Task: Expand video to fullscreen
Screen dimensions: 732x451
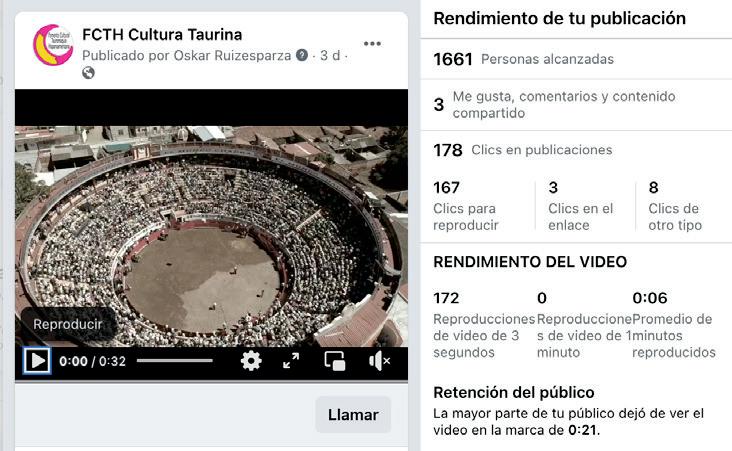Action: click(x=291, y=361)
